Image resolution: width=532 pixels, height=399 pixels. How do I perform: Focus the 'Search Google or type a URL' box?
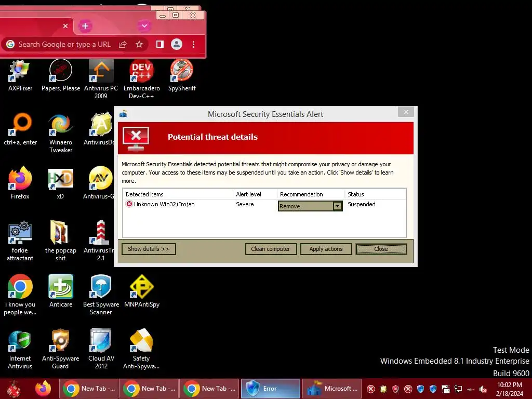click(64, 45)
